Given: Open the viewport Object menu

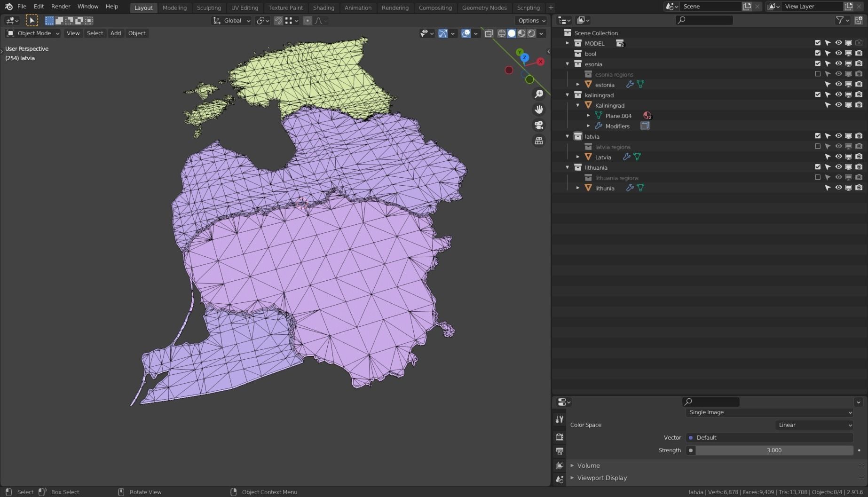Looking at the screenshot, I should click(137, 33).
